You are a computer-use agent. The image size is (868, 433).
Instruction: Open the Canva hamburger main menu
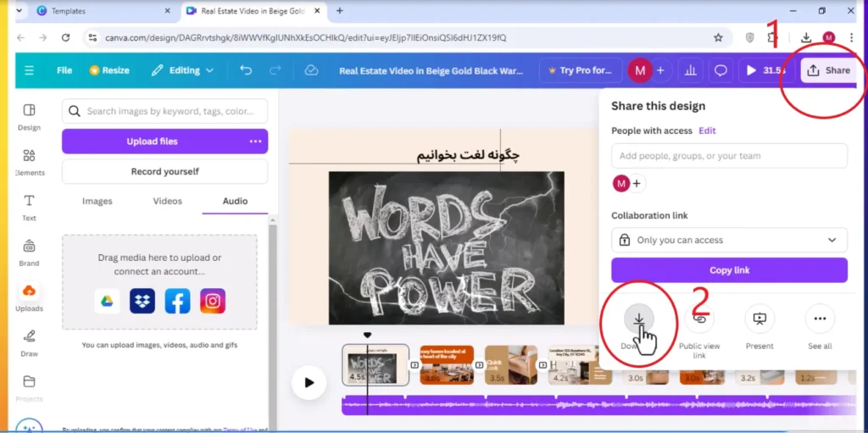coord(30,70)
